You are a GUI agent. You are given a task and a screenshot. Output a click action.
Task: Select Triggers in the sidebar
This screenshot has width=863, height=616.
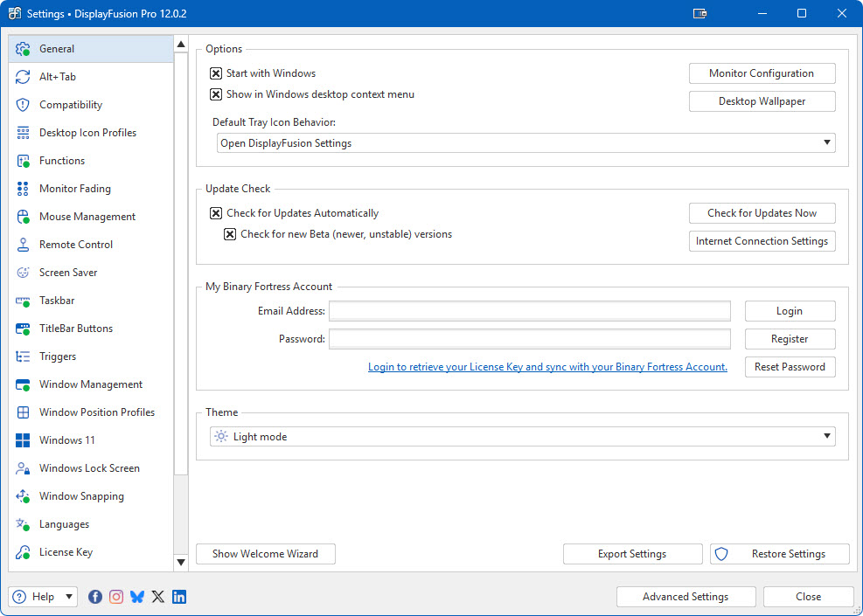58,356
